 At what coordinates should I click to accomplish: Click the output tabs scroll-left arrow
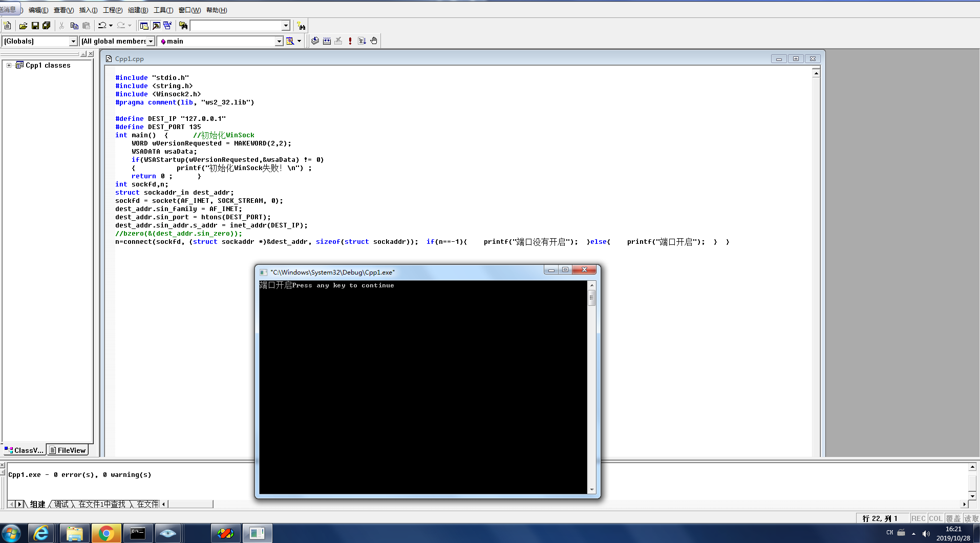pos(11,504)
